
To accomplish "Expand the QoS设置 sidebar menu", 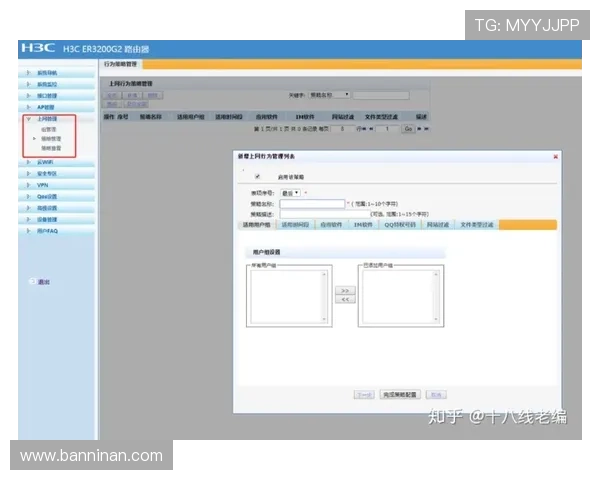I will tap(46, 196).
